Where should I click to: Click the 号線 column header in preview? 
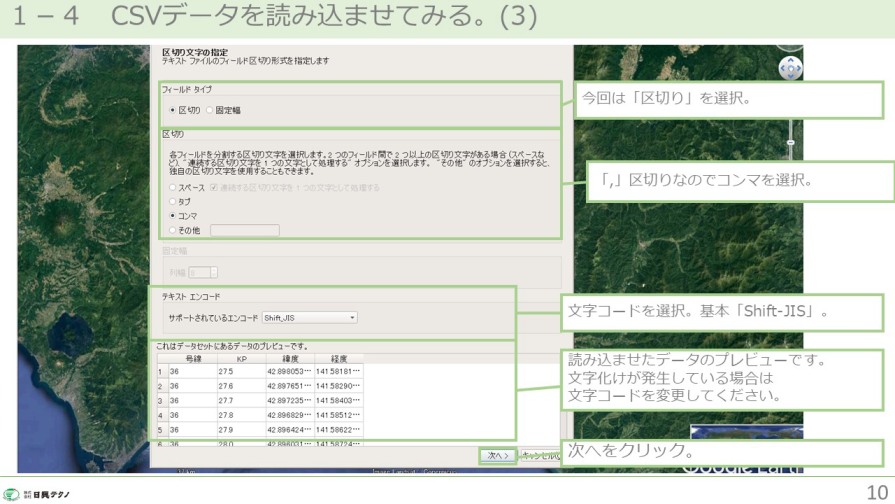[x=193, y=357]
